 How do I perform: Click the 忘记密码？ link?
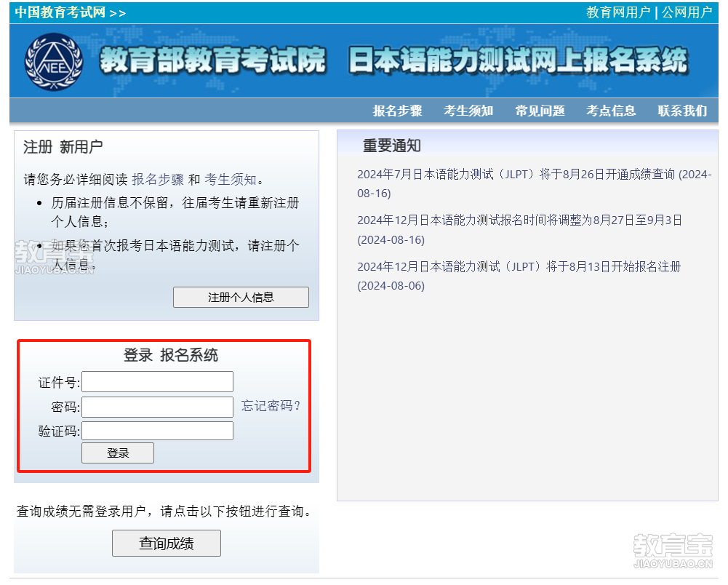(271, 406)
